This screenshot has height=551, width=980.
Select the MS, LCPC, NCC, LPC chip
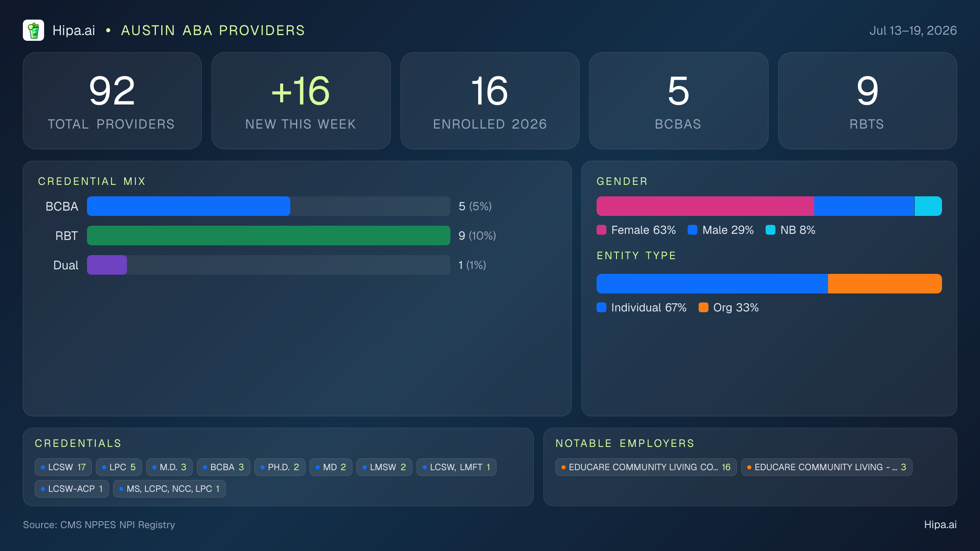pos(169,489)
